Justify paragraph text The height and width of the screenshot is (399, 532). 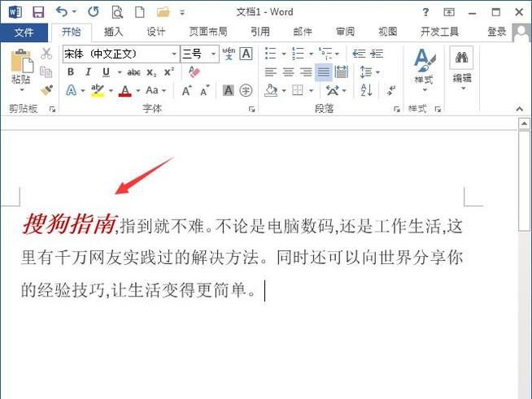(x=323, y=72)
